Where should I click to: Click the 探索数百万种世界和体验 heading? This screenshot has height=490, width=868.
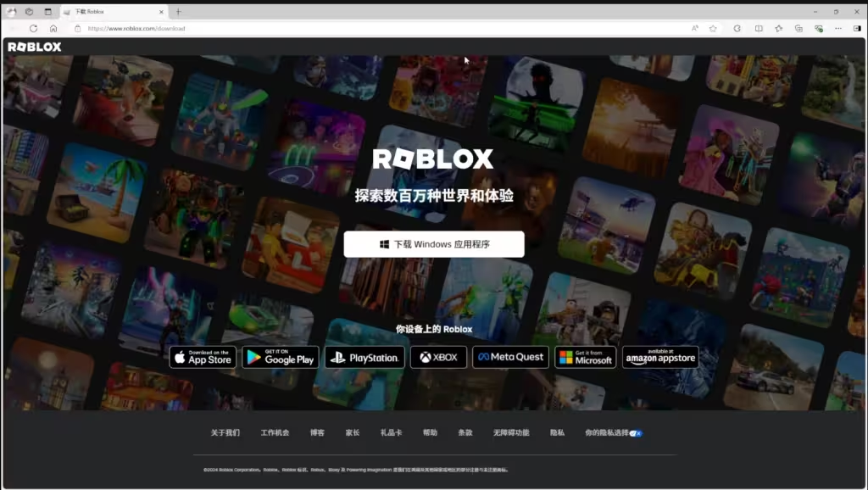pos(434,196)
